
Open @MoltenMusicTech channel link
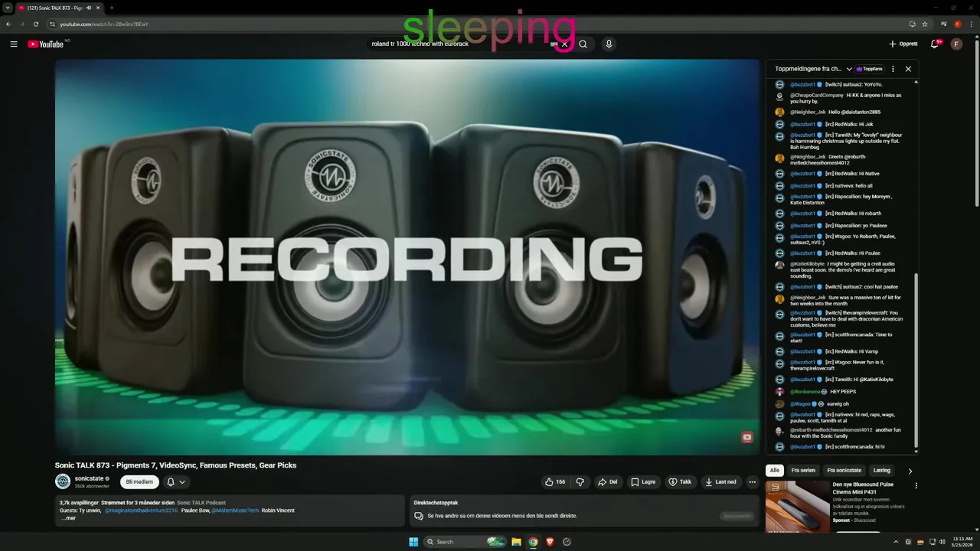235,510
